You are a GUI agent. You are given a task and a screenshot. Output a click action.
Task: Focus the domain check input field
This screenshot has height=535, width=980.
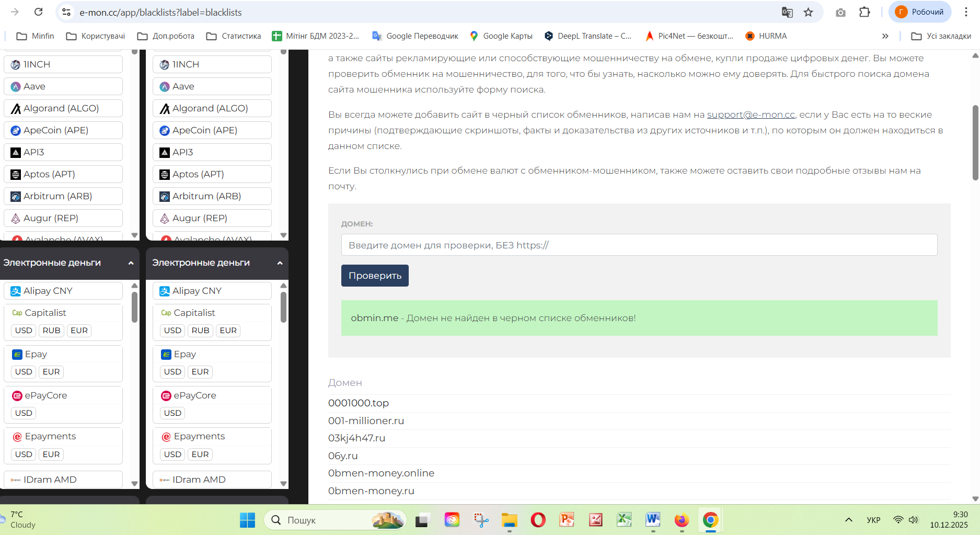tap(639, 245)
